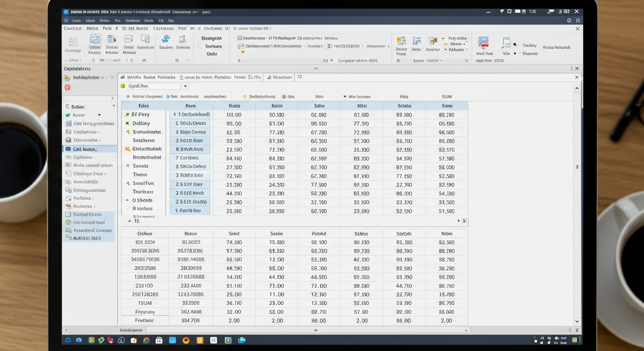Image resolution: width=644 pixels, height=351 pixels.
Task: Open the Ronaian tab with lock icon
Action: 279,77
